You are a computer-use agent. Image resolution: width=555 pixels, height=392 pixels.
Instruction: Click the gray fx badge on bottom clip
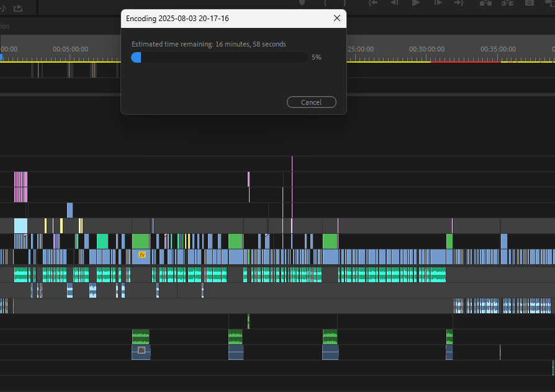point(142,350)
